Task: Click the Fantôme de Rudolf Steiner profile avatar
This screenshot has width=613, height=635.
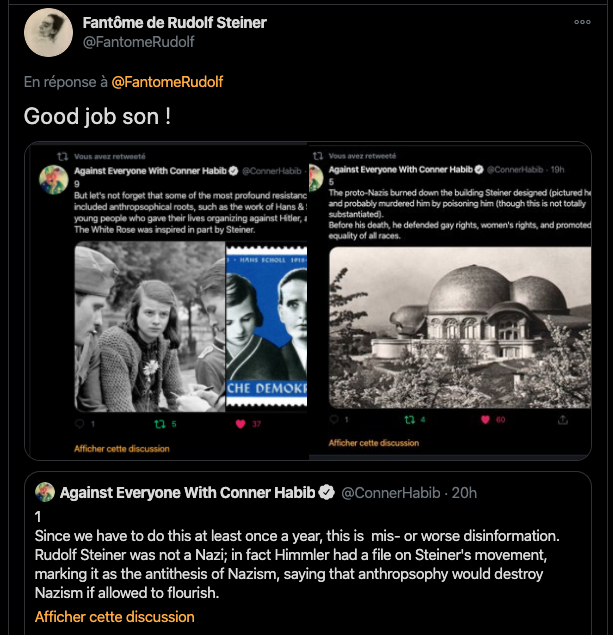Action: (x=48, y=32)
